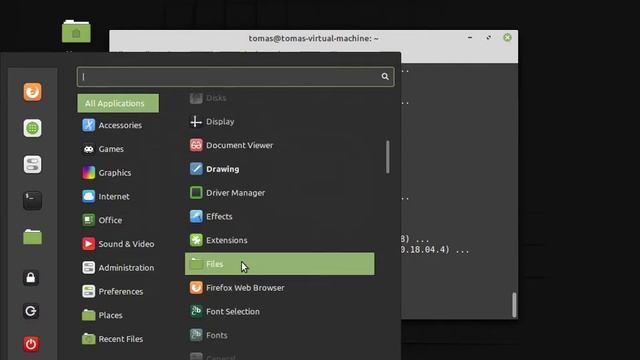Open the Places category
This screenshot has width=640, height=360.
coord(118,315)
